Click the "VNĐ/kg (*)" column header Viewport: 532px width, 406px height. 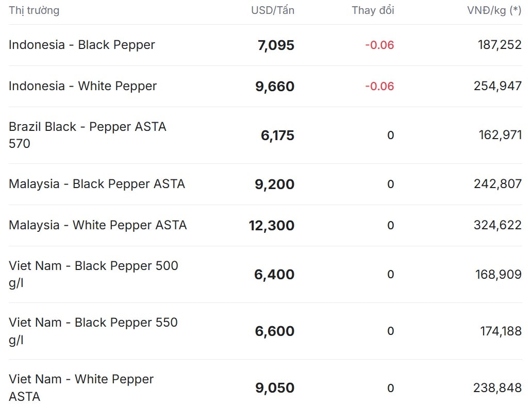click(494, 10)
